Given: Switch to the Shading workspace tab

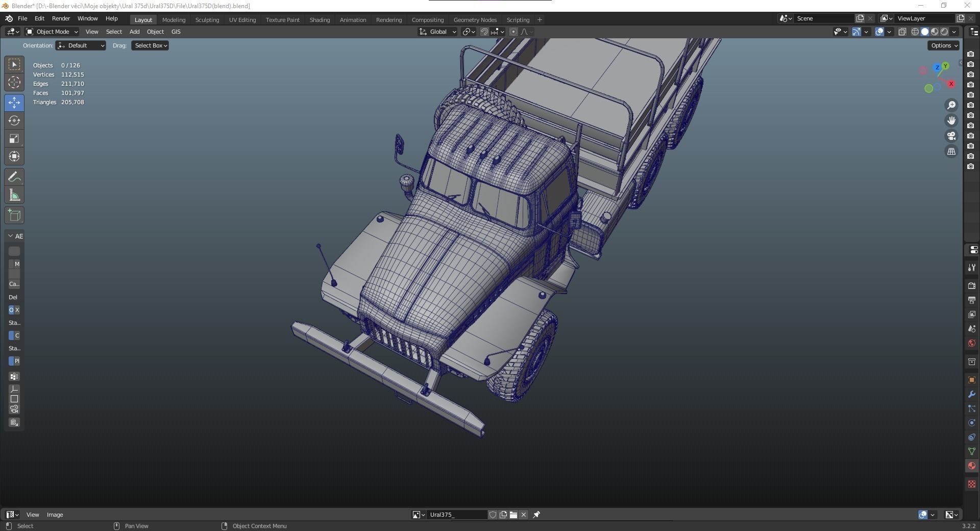Looking at the screenshot, I should point(320,20).
